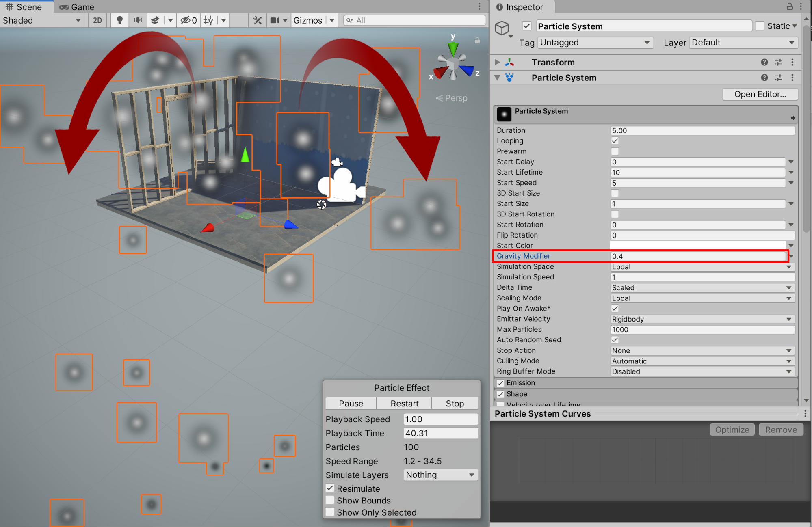Click the scene grid visibility icon
The width and height of the screenshot is (812, 527).
[x=208, y=20]
